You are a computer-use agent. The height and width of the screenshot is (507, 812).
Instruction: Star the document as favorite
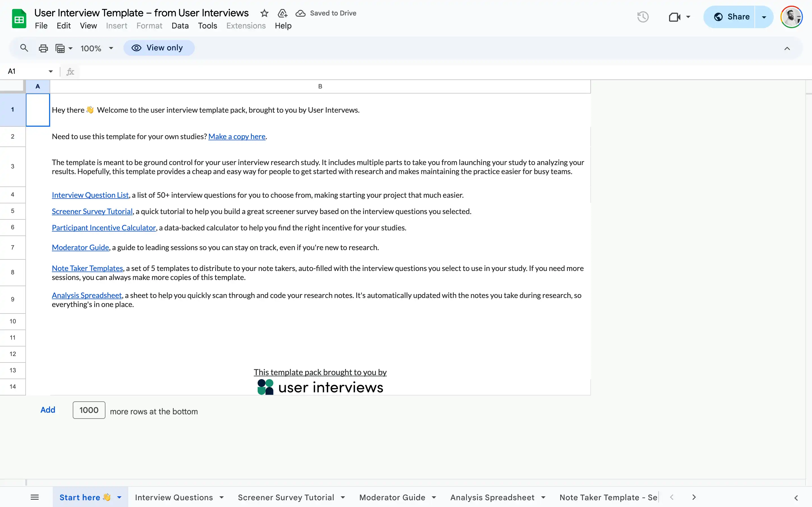point(264,13)
